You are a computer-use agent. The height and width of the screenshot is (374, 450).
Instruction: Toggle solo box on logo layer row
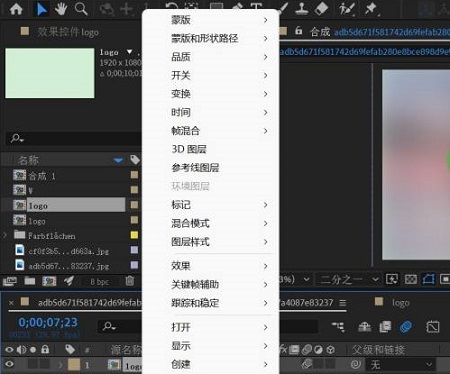pos(33,364)
